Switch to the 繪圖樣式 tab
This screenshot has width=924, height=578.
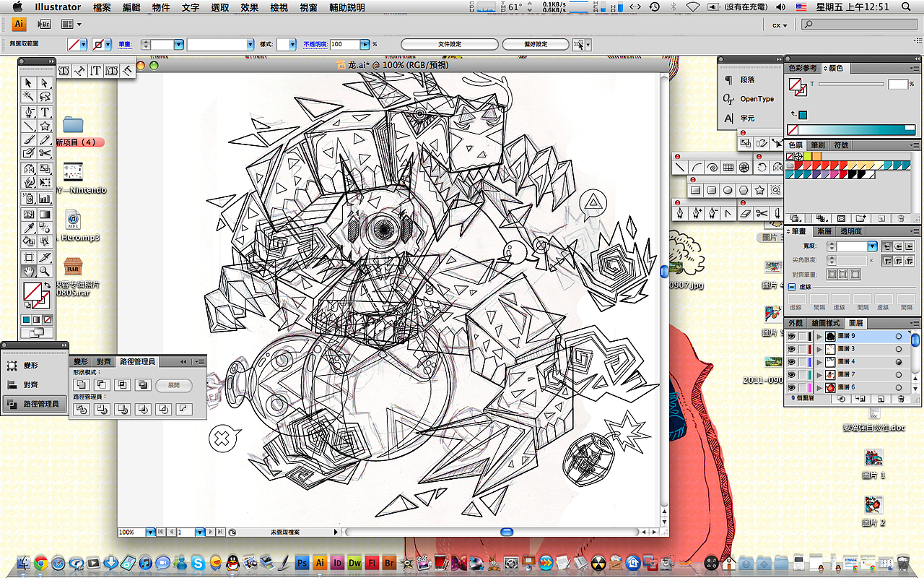tap(826, 323)
